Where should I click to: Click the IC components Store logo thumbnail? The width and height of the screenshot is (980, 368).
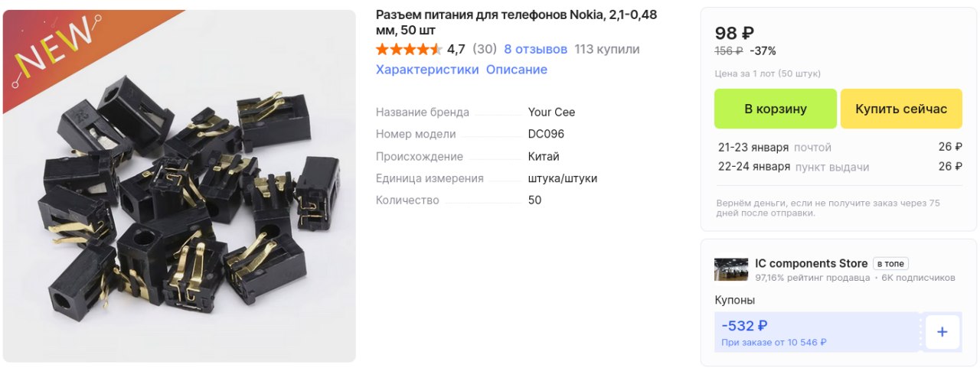[x=731, y=269]
